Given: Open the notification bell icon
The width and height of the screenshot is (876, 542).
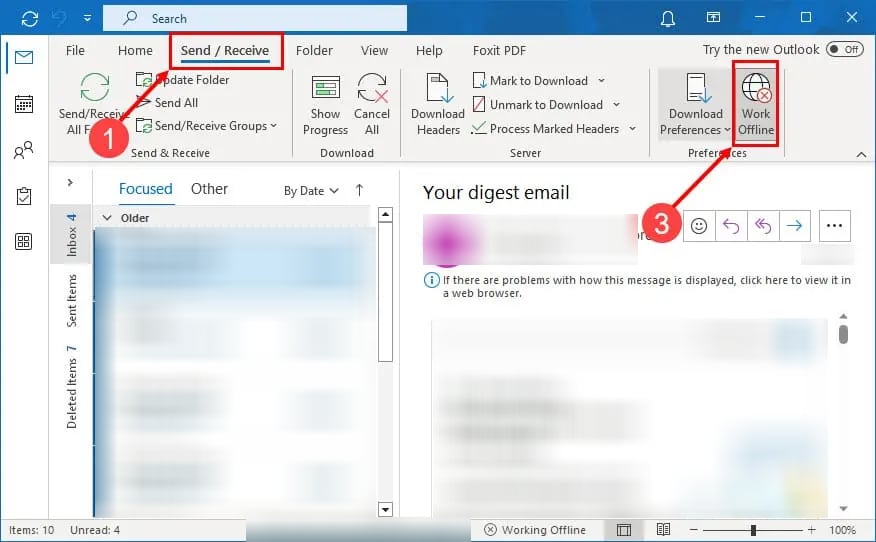Looking at the screenshot, I should click(668, 18).
